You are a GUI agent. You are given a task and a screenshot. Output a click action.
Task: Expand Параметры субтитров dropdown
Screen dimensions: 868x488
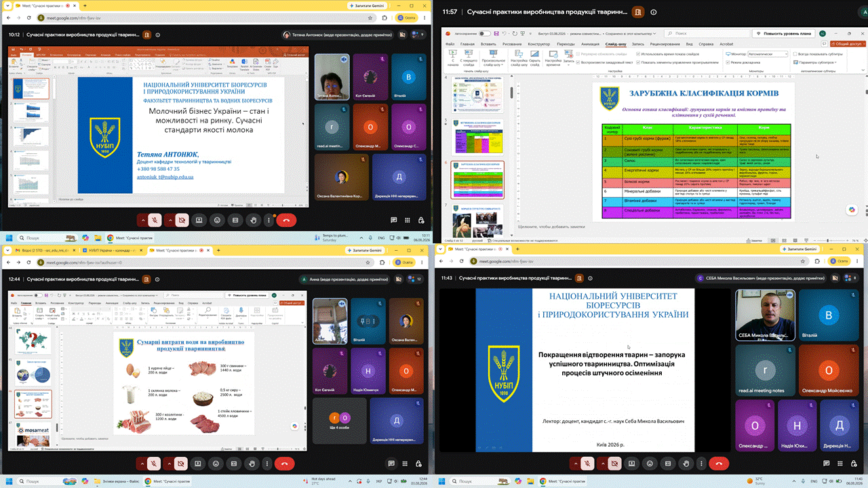pos(814,62)
